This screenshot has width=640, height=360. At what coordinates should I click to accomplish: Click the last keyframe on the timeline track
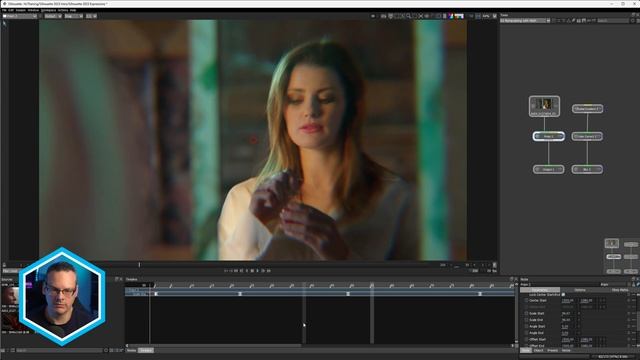(x=480, y=294)
